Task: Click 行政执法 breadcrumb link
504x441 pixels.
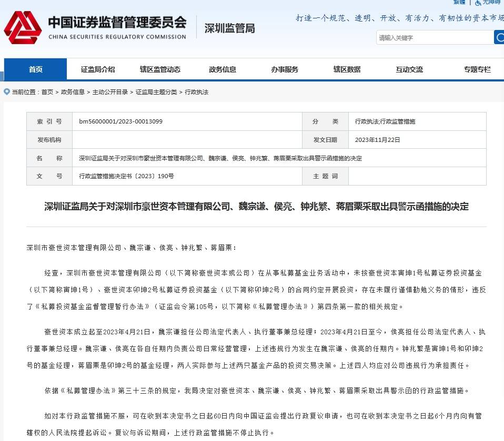Action: (x=197, y=92)
